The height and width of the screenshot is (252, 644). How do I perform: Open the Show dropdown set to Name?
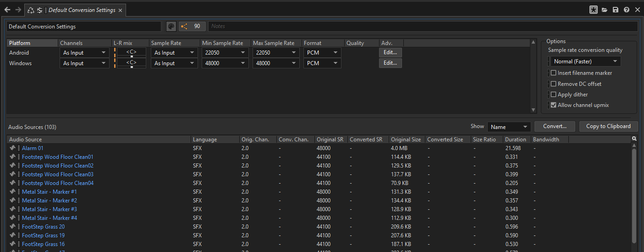[509, 127]
